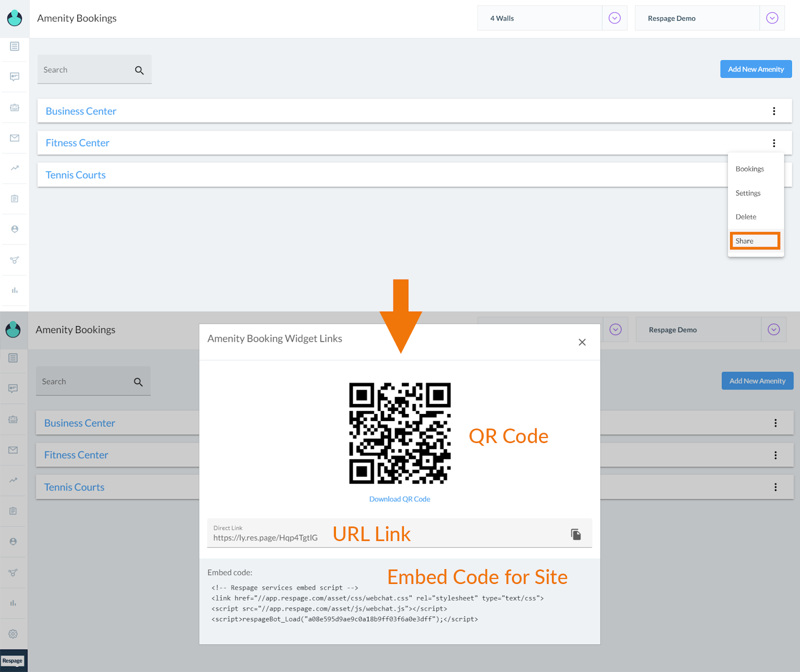This screenshot has height=672, width=800.
Task: Open three-dot menu for Tennis Courts behind the dialog
Action: (x=775, y=487)
